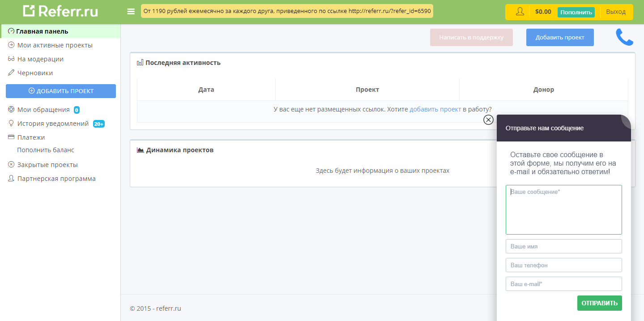The width and height of the screenshot is (644, 321).
Task: Click the lightbulb icon for История уведомлений
Action: (11, 124)
